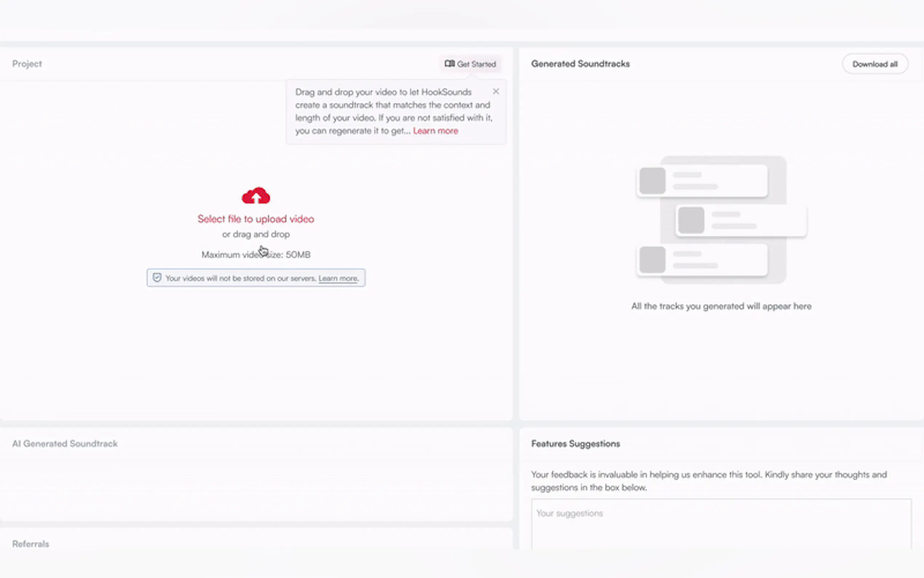
Task: Open Learn more link about video storage
Action: [x=338, y=278]
